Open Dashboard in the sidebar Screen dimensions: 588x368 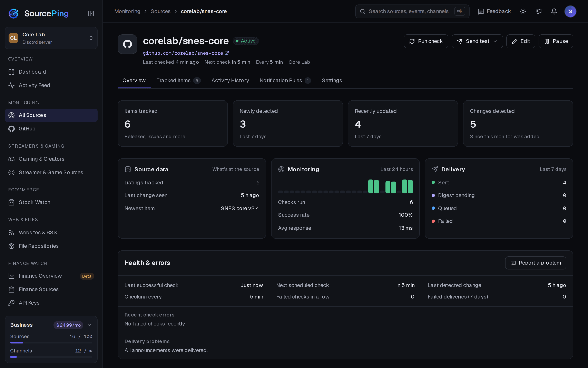click(51, 72)
